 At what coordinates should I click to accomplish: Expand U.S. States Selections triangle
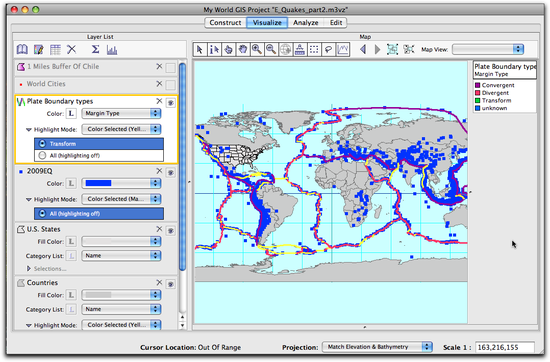(29, 269)
